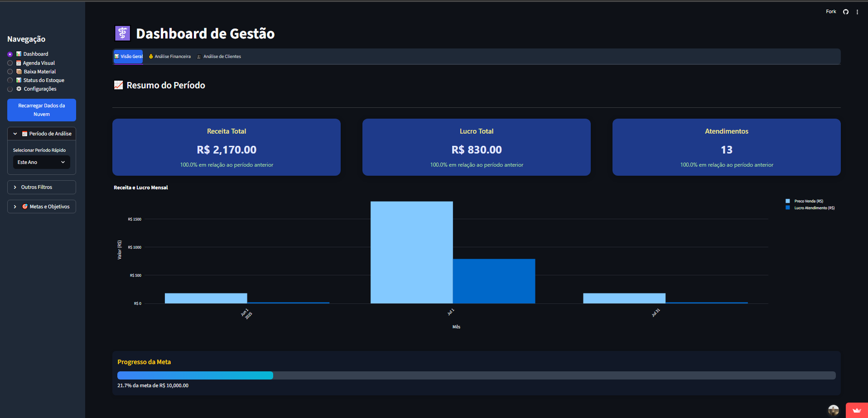
Task: Open the Análise de Clientes tab
Action: [219, 57]
